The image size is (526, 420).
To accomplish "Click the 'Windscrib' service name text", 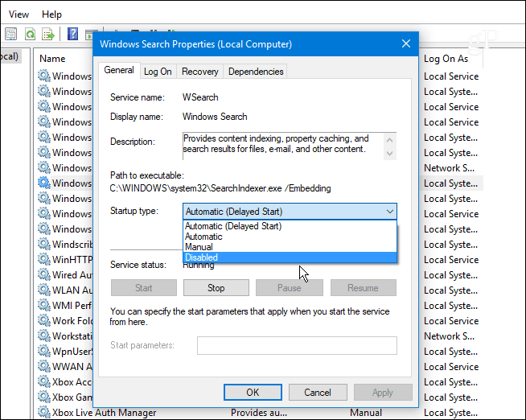I will (x=72, y=245).
